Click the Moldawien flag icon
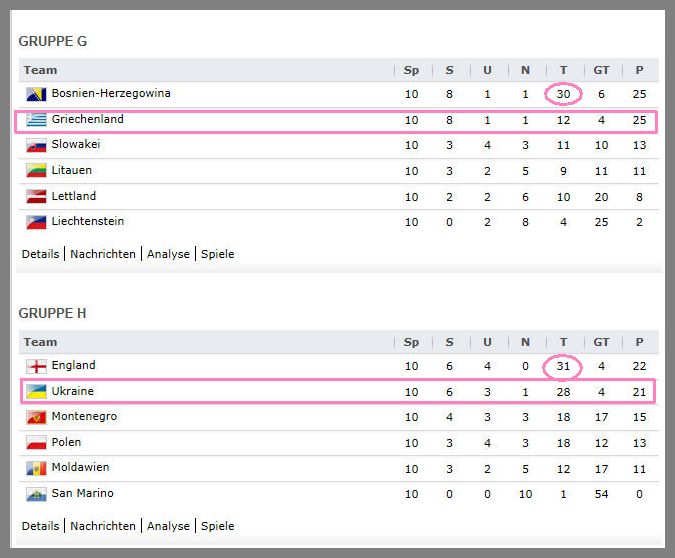This screenshot has height=558, width=675. coord(36,468)
